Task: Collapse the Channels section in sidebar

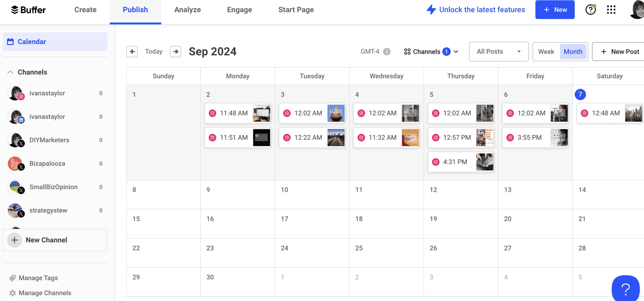Action: (10, 72)
